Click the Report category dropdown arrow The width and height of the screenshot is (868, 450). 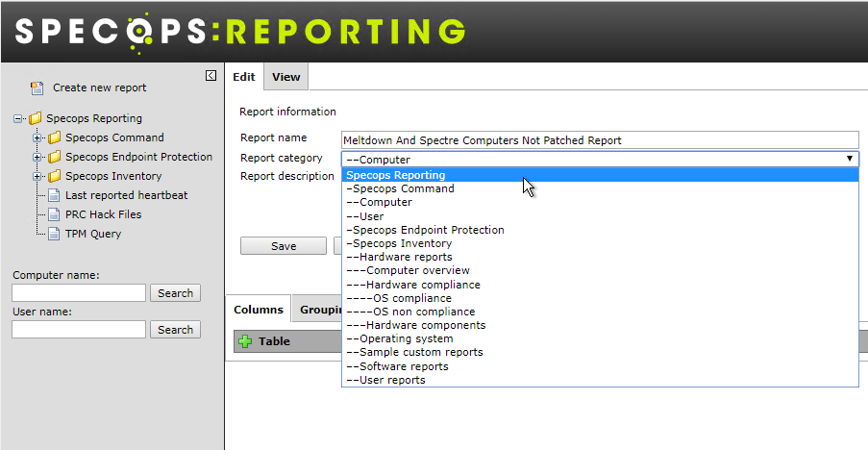[849, 159]
